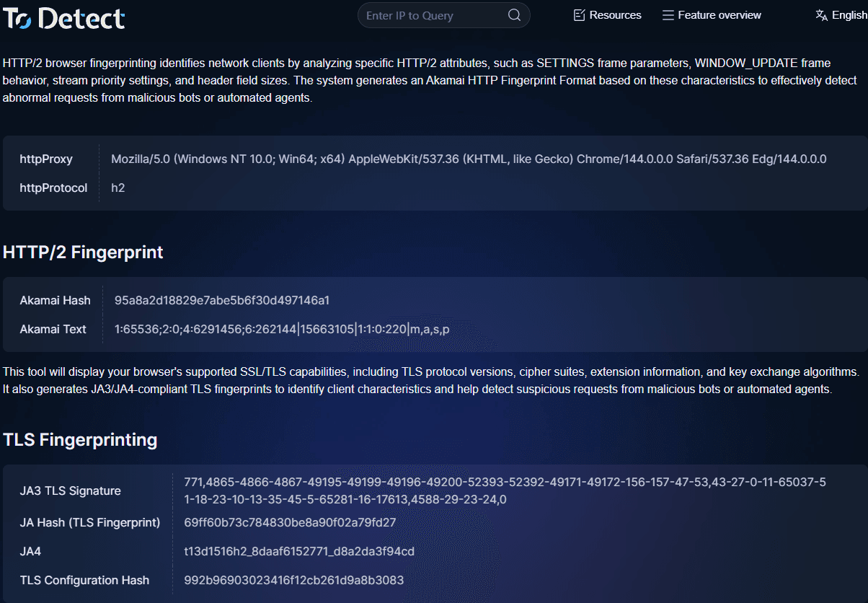Screen dimensions: 868x603
Task: Click the Akamai Hash value
Action: (x=221, y=300)
